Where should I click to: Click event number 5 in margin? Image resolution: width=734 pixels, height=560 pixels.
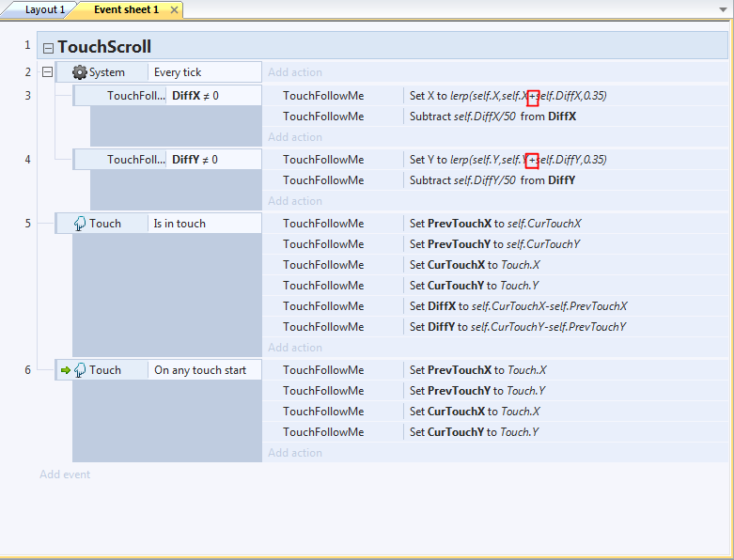click(27, 224)
